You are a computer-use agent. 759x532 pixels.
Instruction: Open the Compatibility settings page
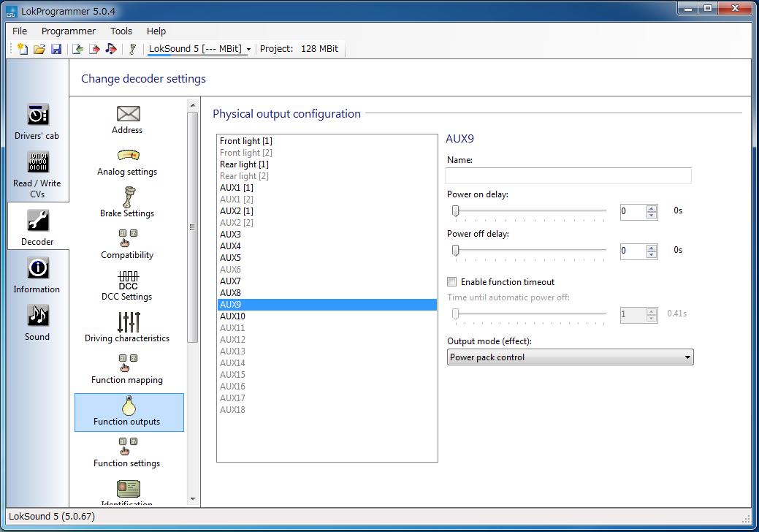128,244
